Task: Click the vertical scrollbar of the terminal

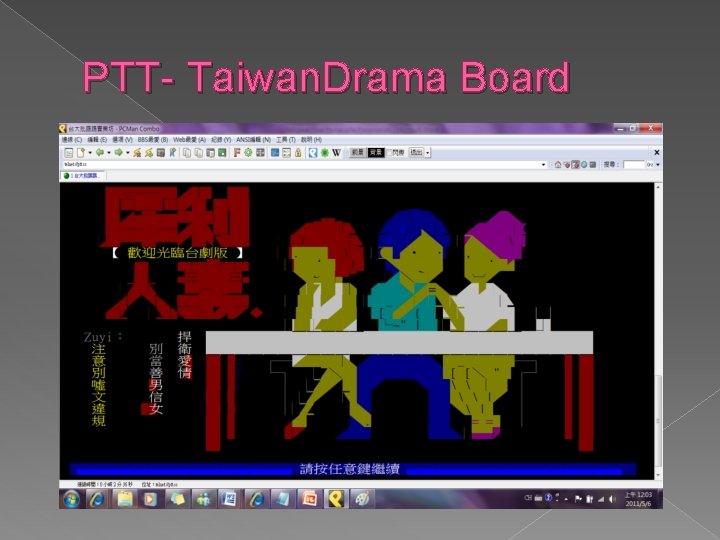Action: pyautogui.click(x=658, y=331)
